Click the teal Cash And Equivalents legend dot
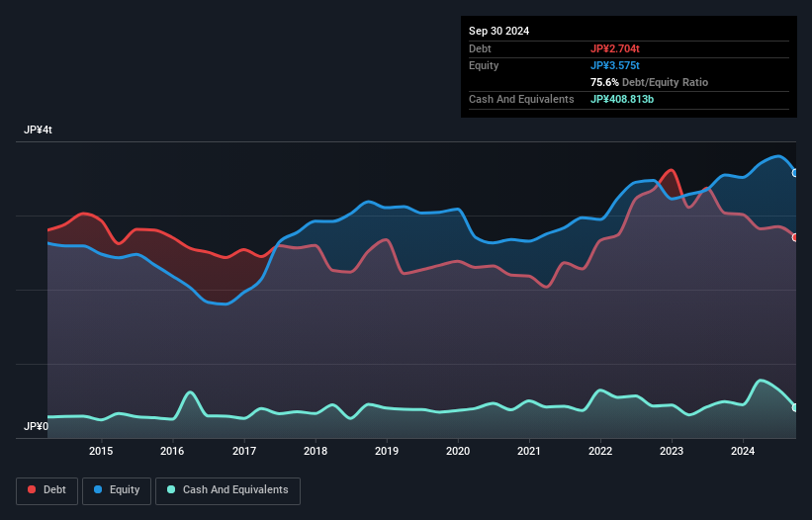The width and height of the screenshot is (812, 520). click(x=171, y=489)
